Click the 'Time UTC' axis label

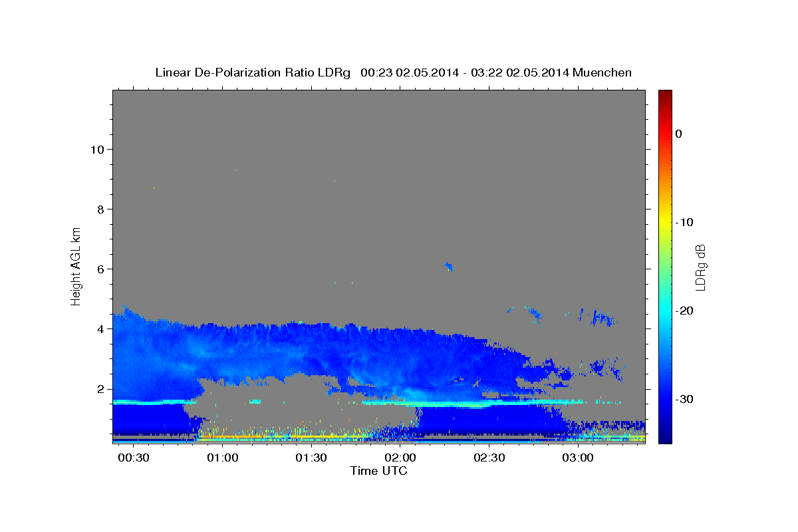[378, 471]
